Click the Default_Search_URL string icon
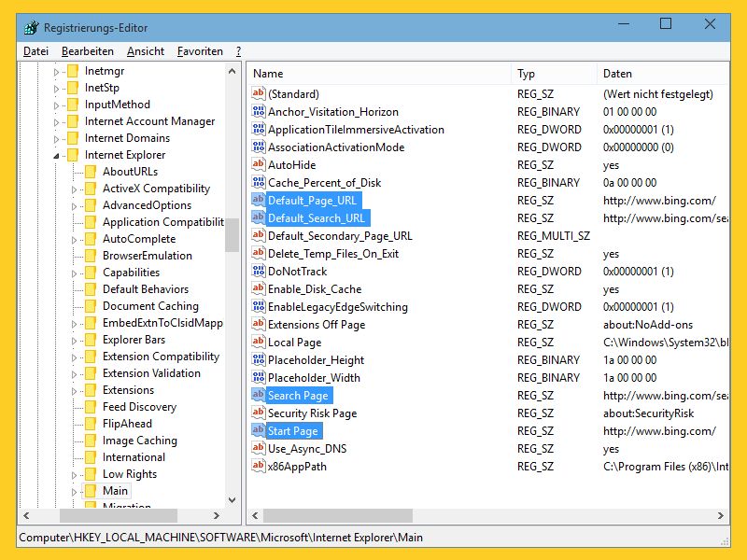 [x=259, y=217]
